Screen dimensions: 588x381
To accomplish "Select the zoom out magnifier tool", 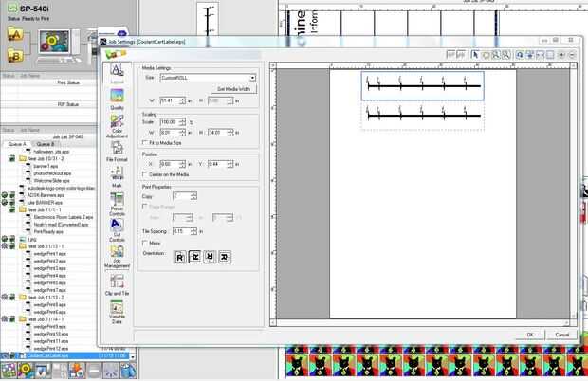I will [505, 55].
